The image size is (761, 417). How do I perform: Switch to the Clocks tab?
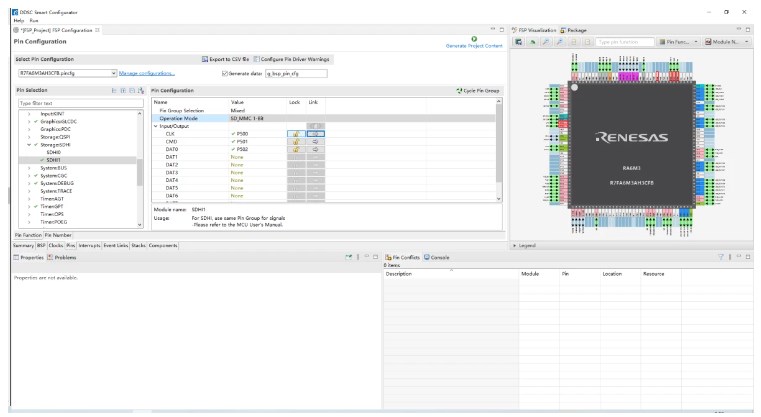56,246
